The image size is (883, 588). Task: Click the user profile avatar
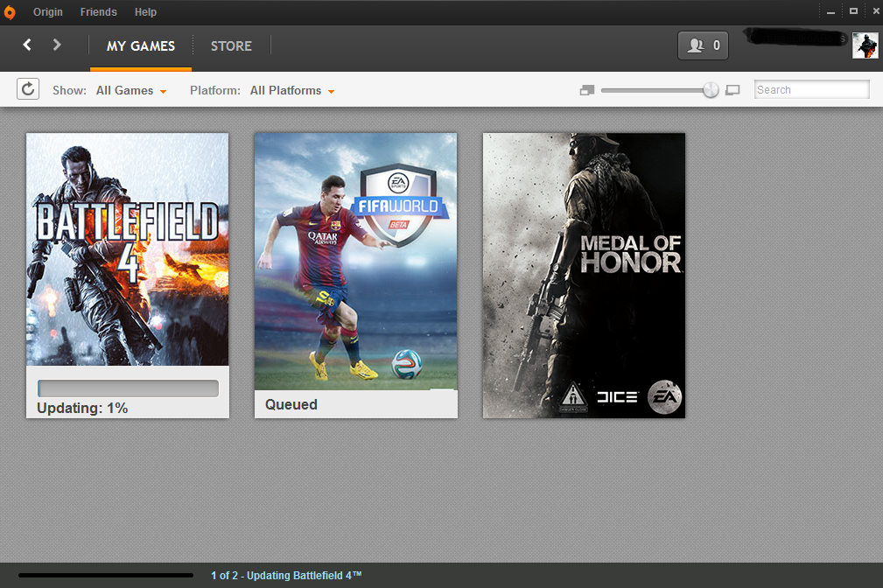(865, 45)
